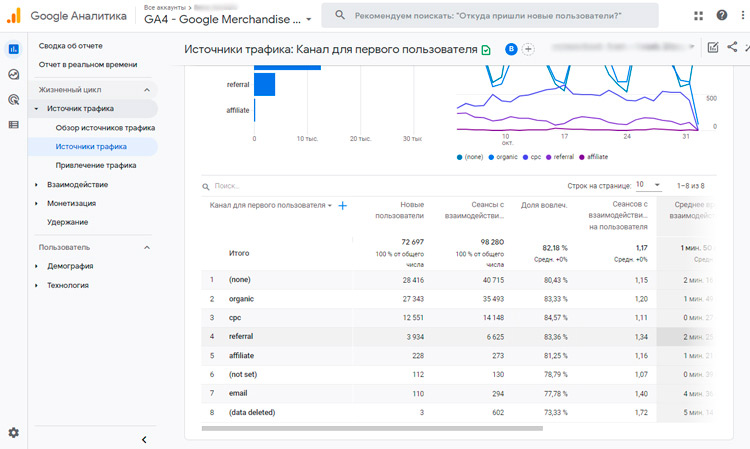Open the Google apps grid icon
750x449 pixels.
tap(698, 15)
